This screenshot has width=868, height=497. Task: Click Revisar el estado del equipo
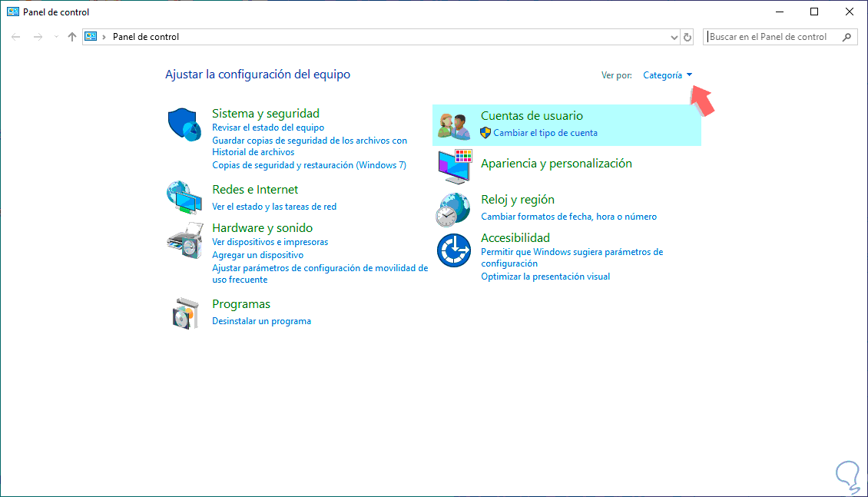coord(268,128)
